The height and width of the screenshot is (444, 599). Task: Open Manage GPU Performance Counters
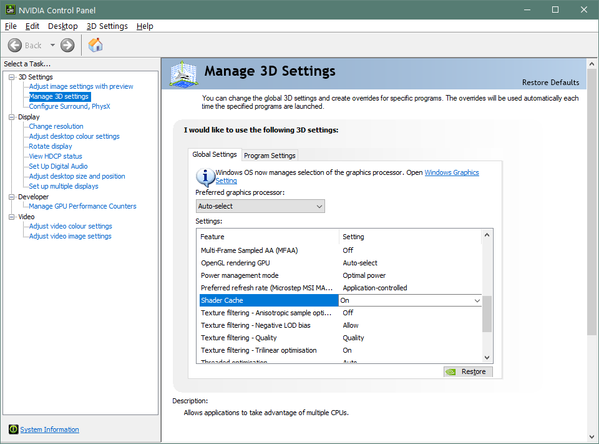pos(83,206)
